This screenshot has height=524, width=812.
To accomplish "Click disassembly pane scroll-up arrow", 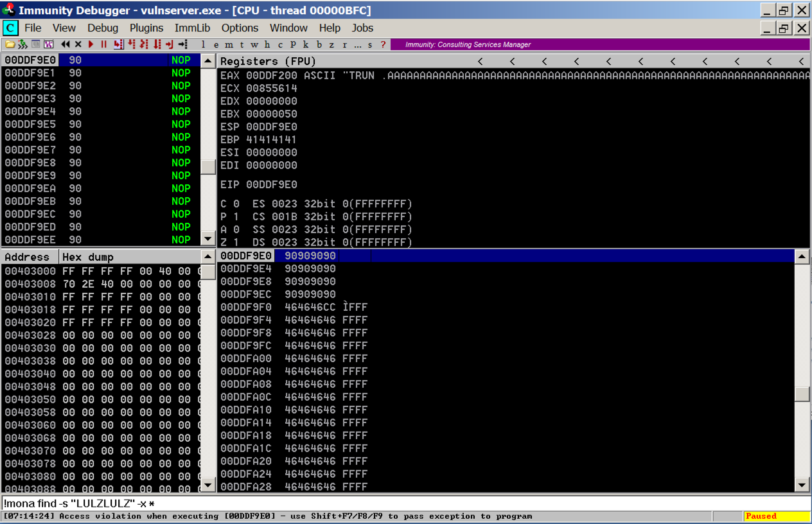I will [208, 61].
